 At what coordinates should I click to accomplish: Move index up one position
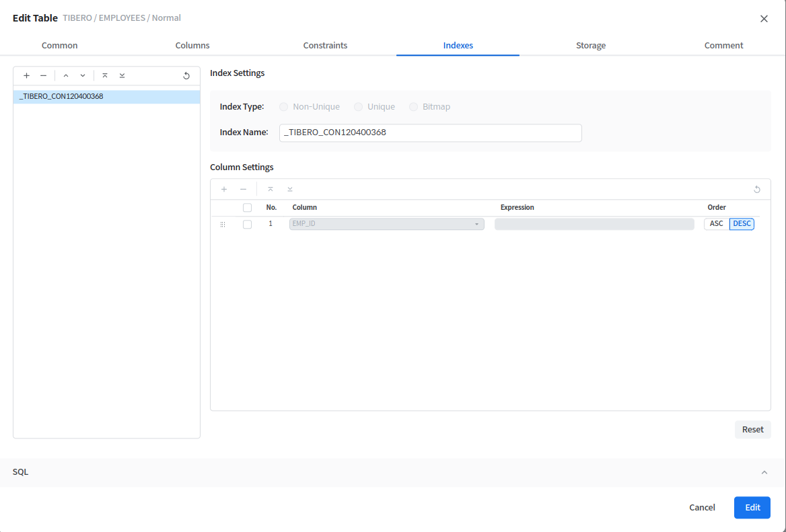66,76
